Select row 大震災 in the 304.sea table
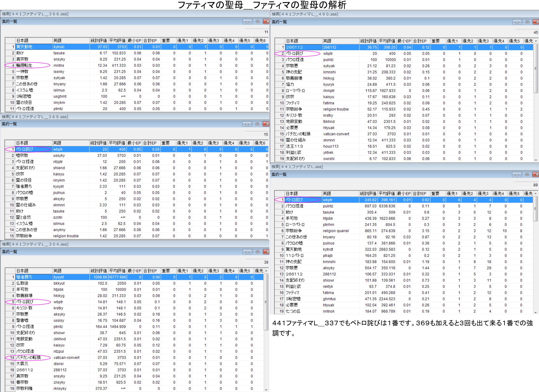539x392 pixels. (134, 364)
